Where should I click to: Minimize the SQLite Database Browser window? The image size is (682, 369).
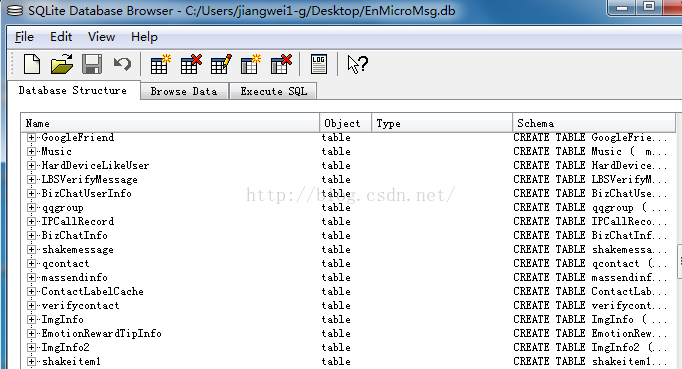click(622, 7)
